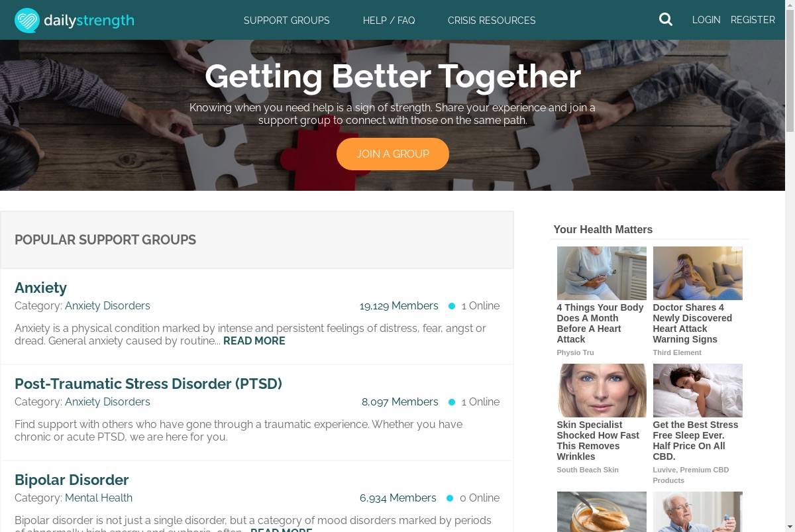Screen dimensions: 795x532
Task: Open Anxiety Disorders category under PTSD
Action: [x=107, y=402]
